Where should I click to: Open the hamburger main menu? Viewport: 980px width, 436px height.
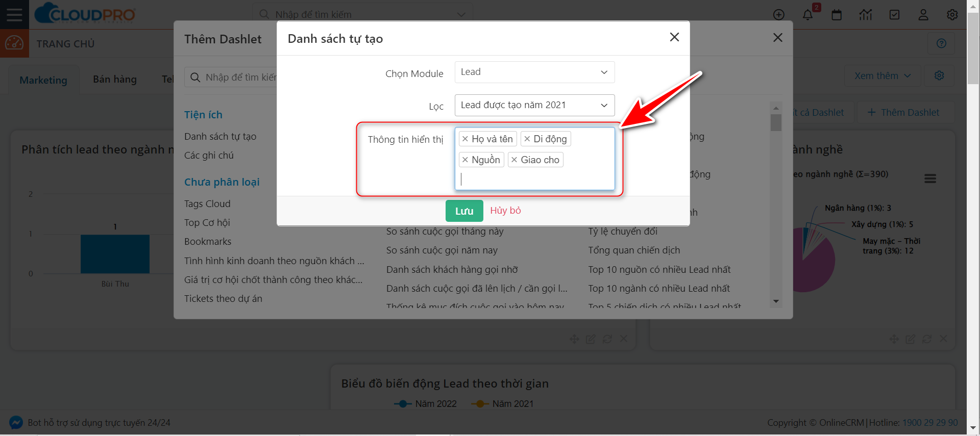pyautogui.click(x=14, y=14)
